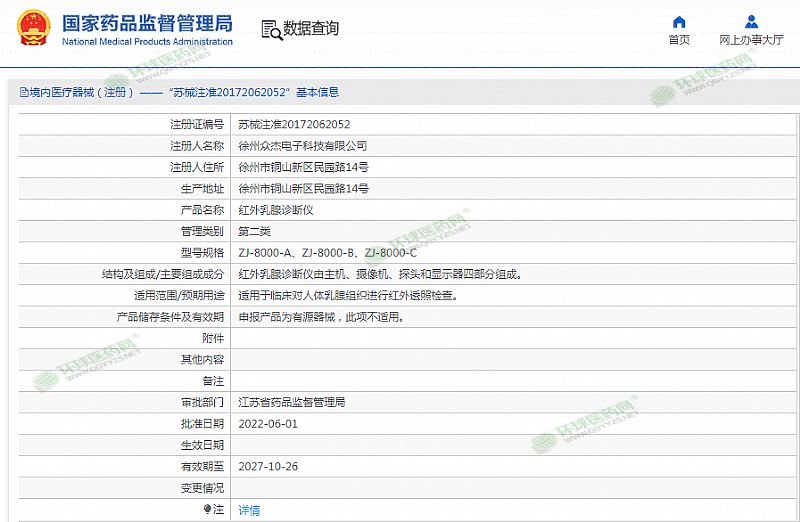Click the 首页 house icon
This screenshot has height=522, width=800.
679,22
